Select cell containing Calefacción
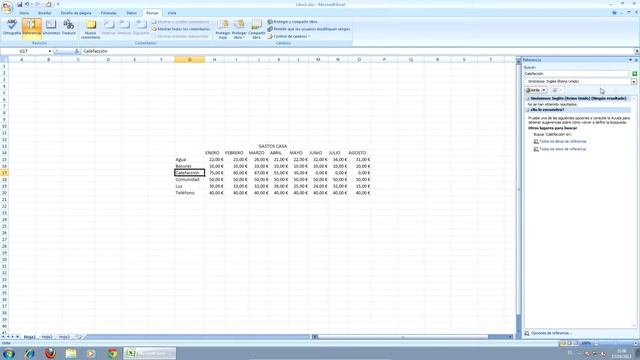The height and width of the screenshot is (360, 640). tap(189, 173)
